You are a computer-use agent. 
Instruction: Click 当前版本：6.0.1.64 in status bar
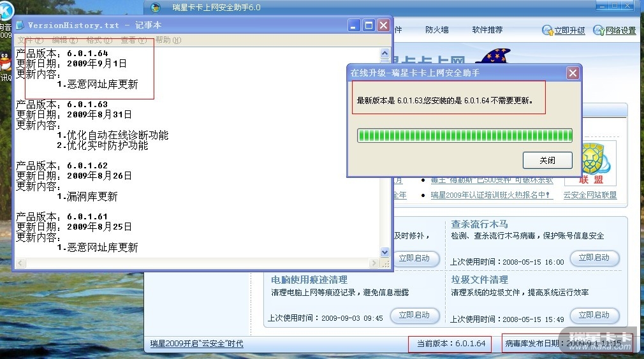(451, 344)
